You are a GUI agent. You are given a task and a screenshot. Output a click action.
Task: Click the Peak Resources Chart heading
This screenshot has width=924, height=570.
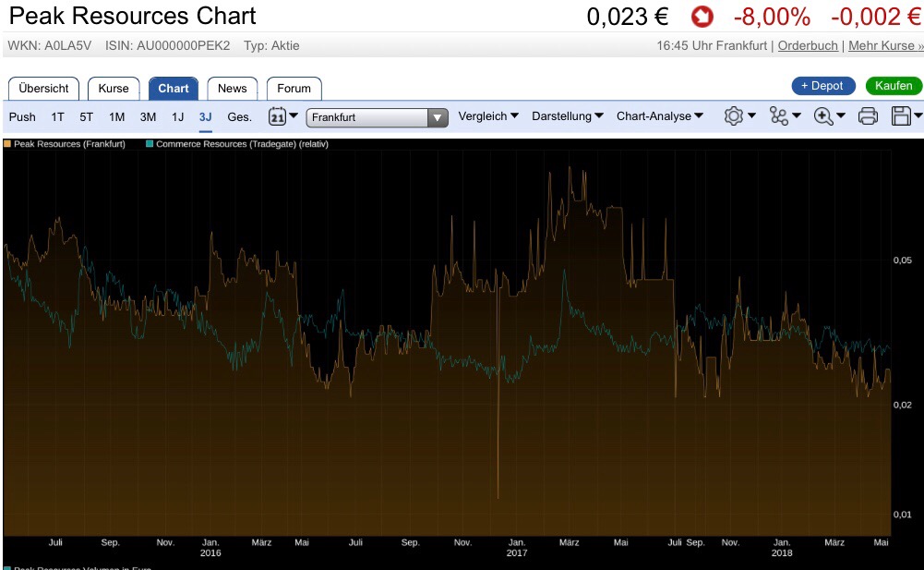pyautogui.click(x=133, y=16)
